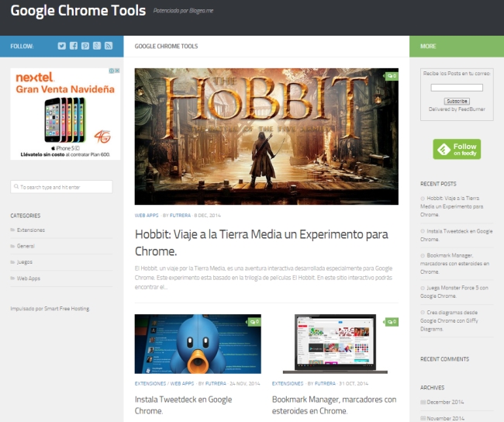Click the Follow on feedly button
Viewport: 504px width, 422px height.
coord(457,149)
